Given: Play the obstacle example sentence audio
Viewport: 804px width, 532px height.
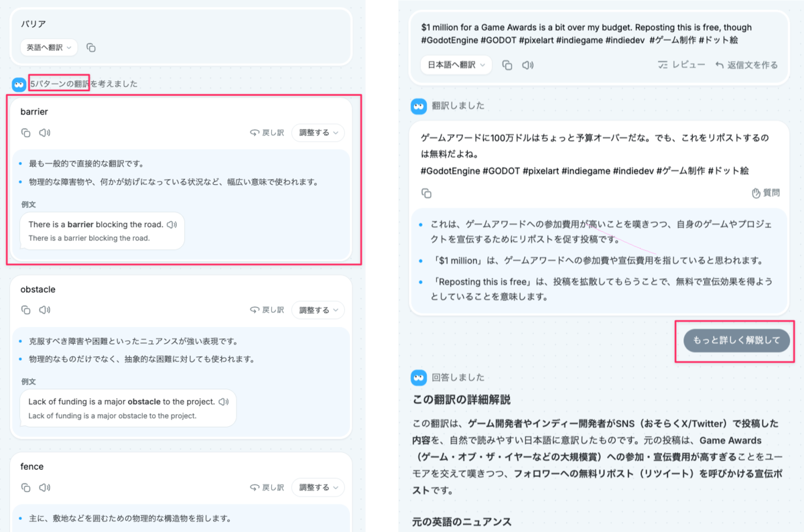Looking at the screenshot, I should tap(224, 402).
